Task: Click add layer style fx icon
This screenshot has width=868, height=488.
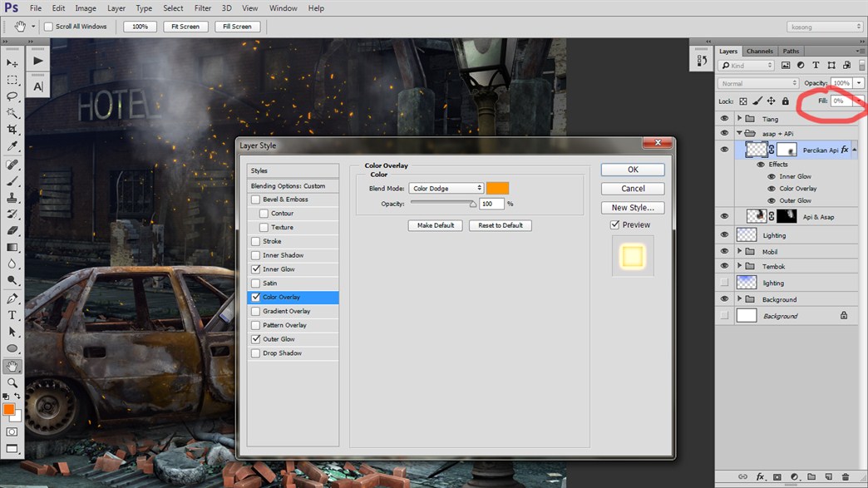Action: point(760,476)
